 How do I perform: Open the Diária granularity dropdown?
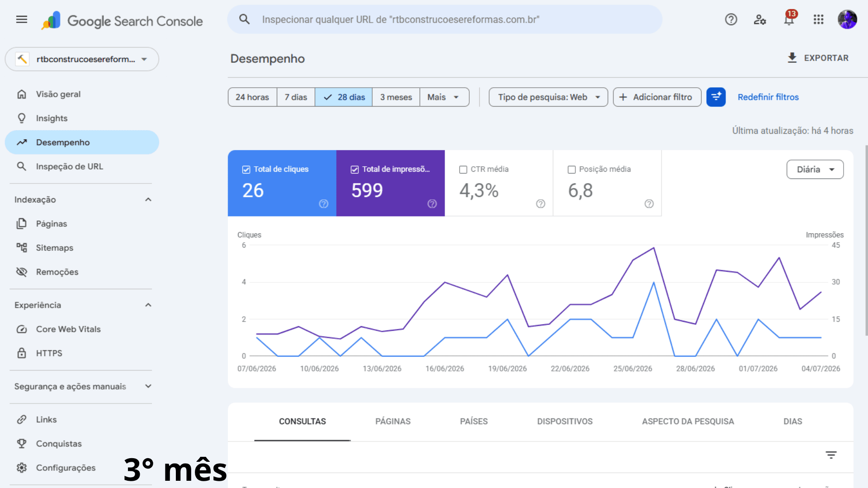(815, 169)
